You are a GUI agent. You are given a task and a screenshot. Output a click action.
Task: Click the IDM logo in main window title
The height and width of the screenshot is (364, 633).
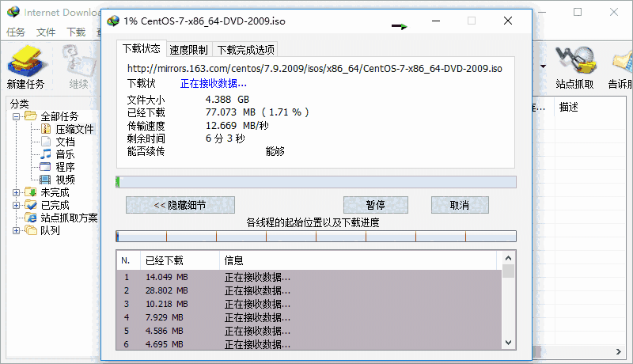tap(13, 12)
